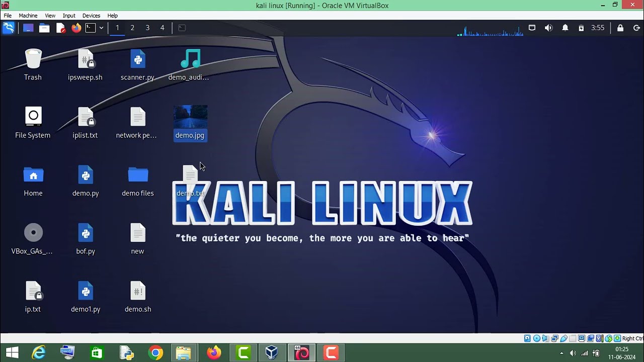
Task: Click the show desktop panel icon
Action: [x=28, y=28]
